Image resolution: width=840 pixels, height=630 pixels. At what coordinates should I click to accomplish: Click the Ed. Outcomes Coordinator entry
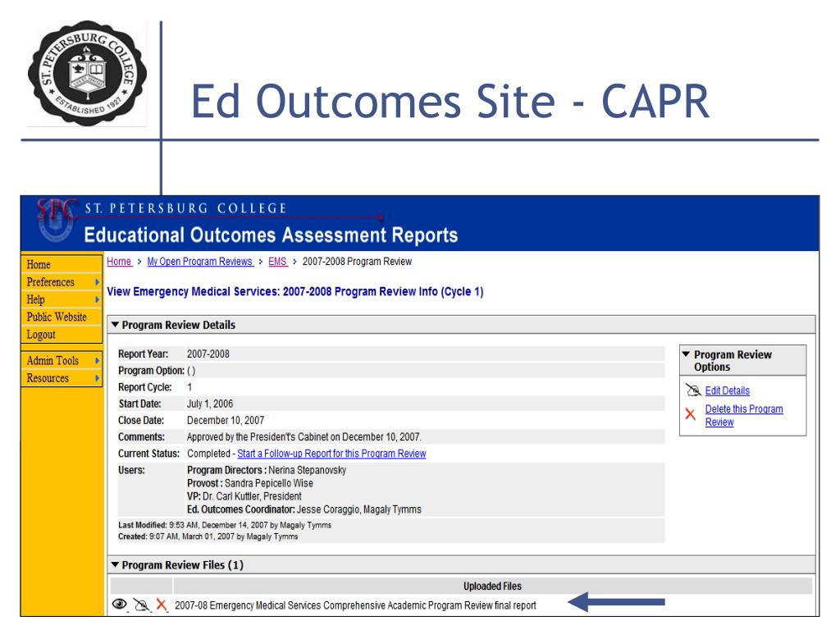(x=304, y=509)
